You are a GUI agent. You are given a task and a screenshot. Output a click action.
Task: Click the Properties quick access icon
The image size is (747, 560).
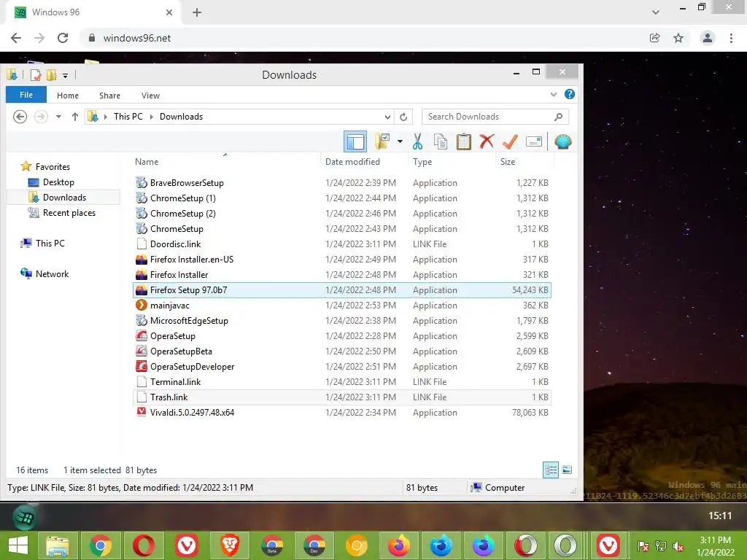36,75
